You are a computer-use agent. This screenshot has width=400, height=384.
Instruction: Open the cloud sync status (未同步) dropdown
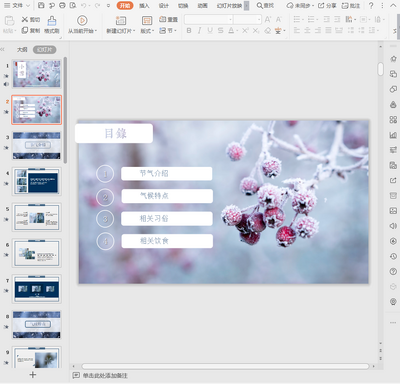click(300, 5)
